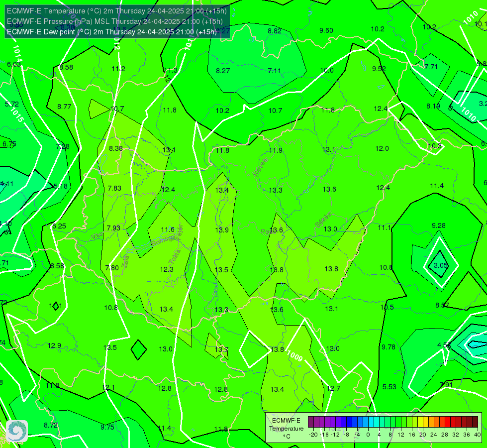Click the 7.83 temperature value
487x448 pixels.
click(114, 188)
